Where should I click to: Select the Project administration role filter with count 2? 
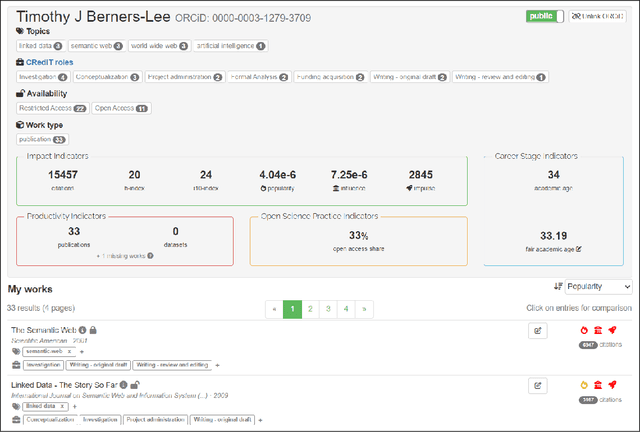point(184,77)
